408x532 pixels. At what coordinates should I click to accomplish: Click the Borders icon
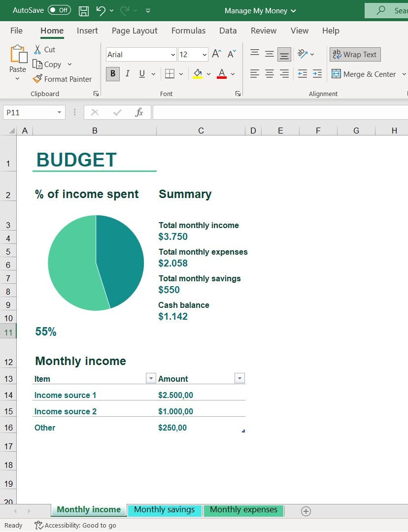point(170,73)
